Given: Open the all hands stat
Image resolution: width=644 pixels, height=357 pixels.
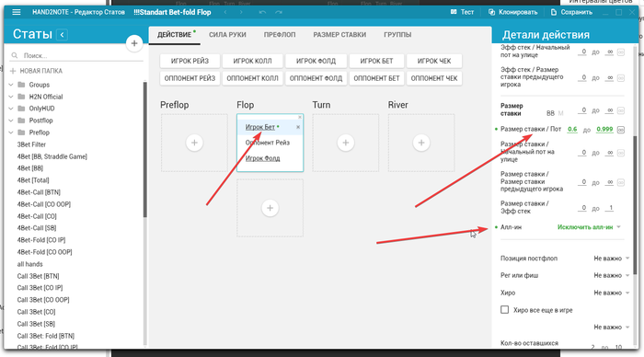Looking at the screenshot, I should pyautogui.click(x=29, y=264).
